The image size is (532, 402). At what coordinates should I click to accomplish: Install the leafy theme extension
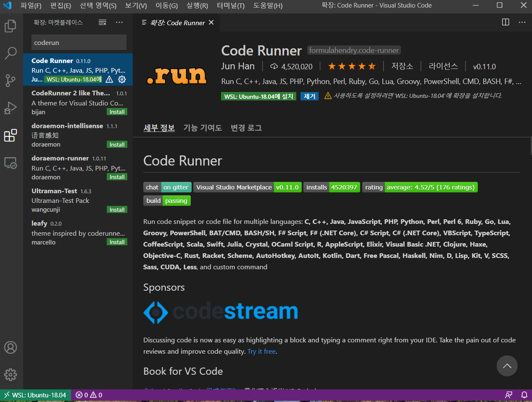click(x=117, y=242)
